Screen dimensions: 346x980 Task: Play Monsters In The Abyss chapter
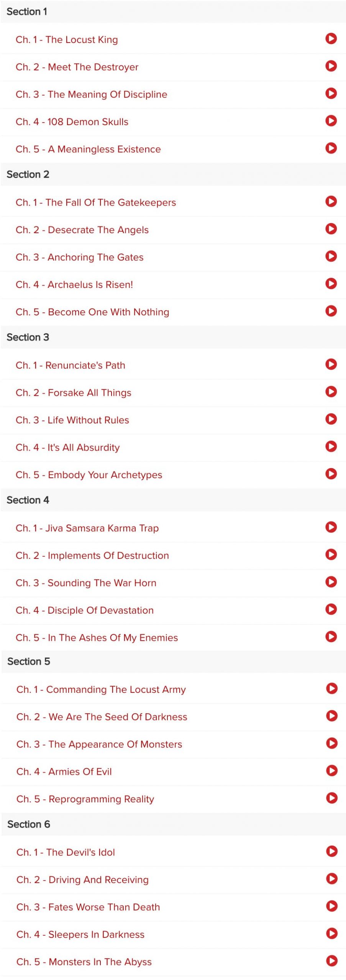point(332,960)
